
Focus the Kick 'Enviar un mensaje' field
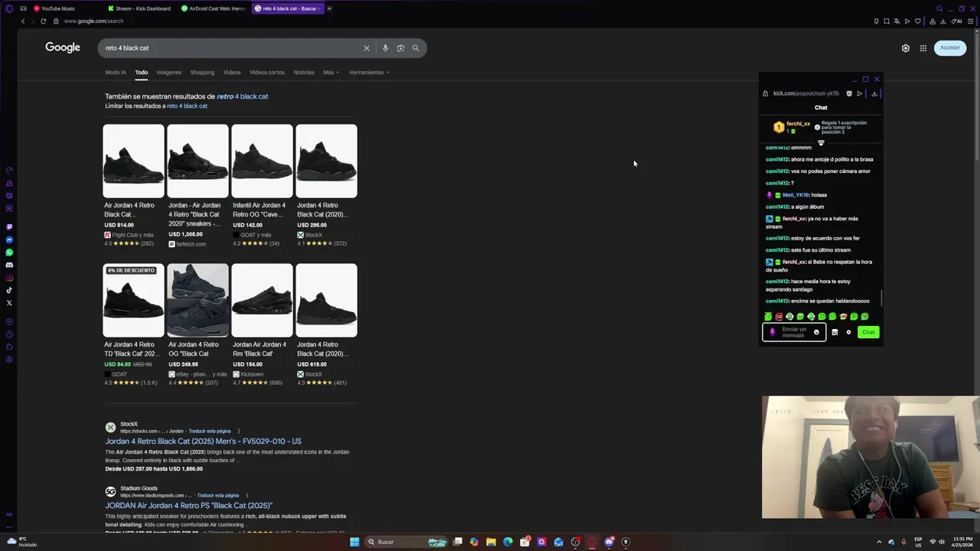tap(794, 332)
